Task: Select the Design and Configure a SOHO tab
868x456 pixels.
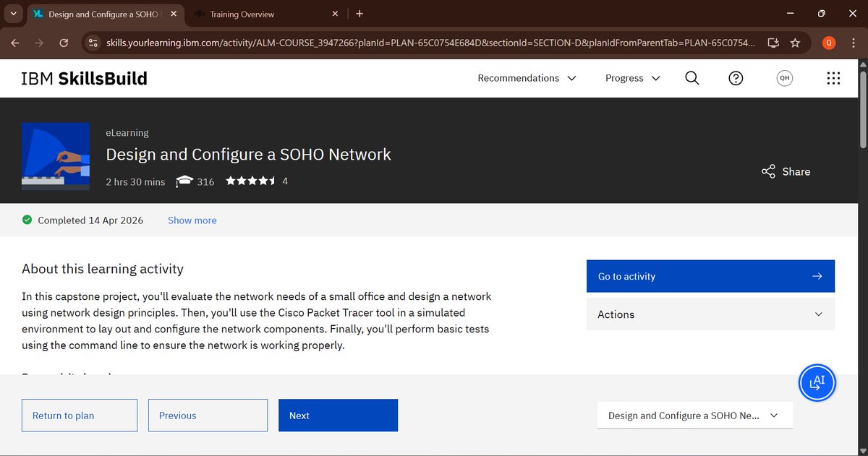Action: click(104, 14)
